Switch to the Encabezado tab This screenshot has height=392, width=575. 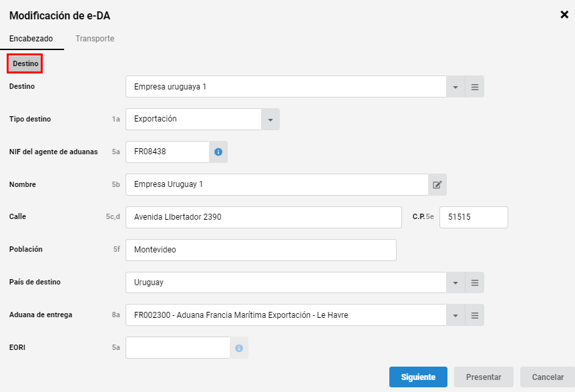[31, 39]
